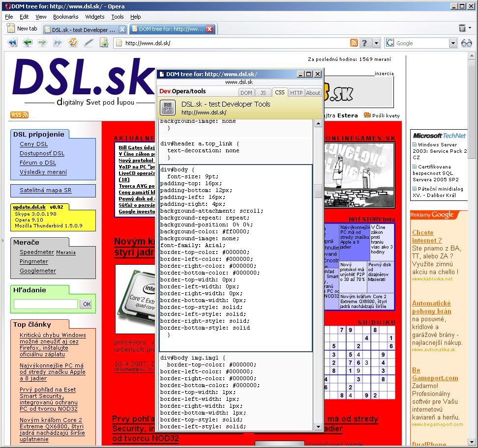Image resolution: width=478 pixels, height=448 pixels.
Task: Open the Pingmeter link
Action: pyautogui.click(x=34, y=261)
